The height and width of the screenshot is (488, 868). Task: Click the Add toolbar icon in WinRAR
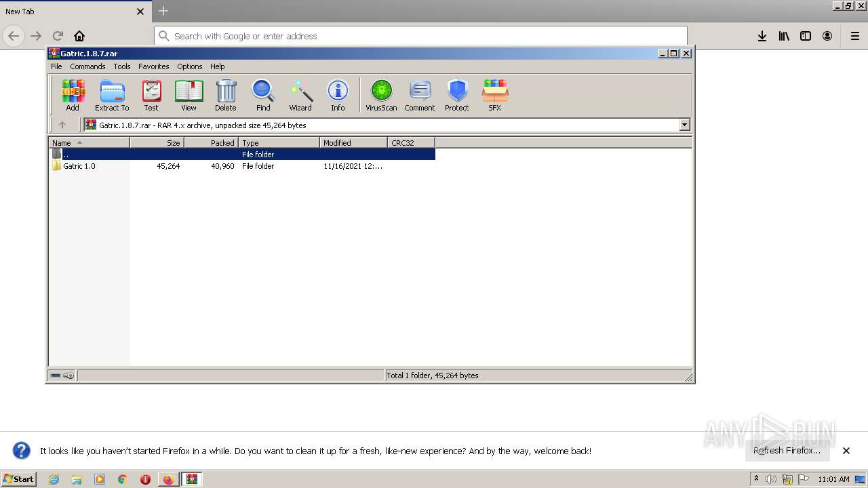point(73,95)
